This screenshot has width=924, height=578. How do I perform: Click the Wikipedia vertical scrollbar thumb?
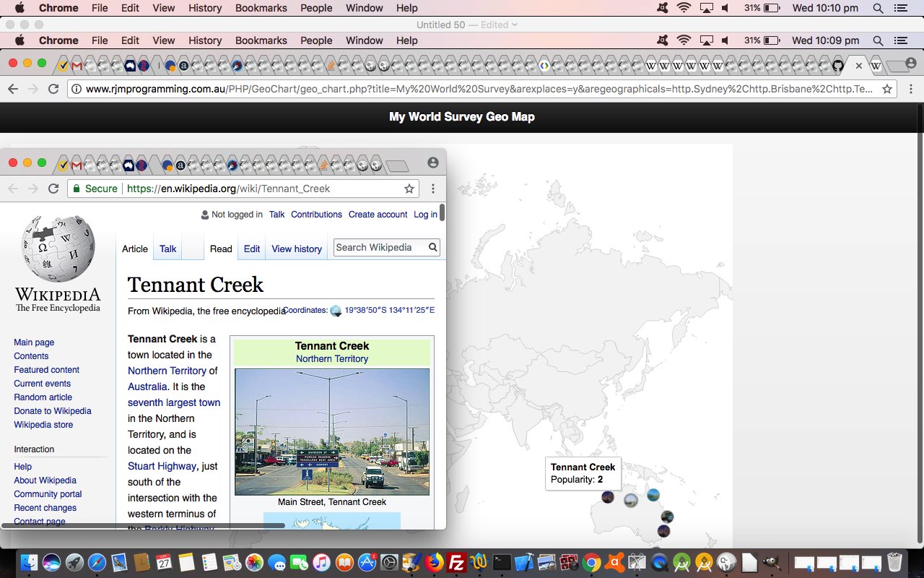click(442, 212)
